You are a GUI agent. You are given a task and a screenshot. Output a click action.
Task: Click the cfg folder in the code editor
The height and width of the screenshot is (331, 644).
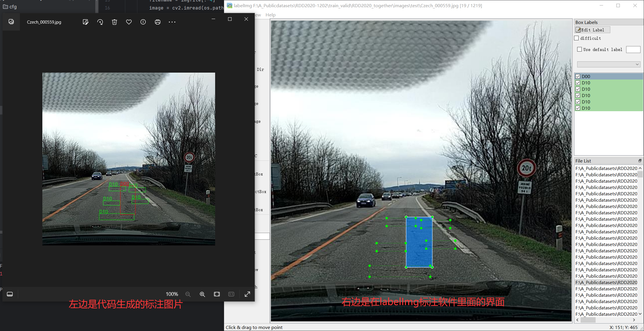[x=10, y=7]
